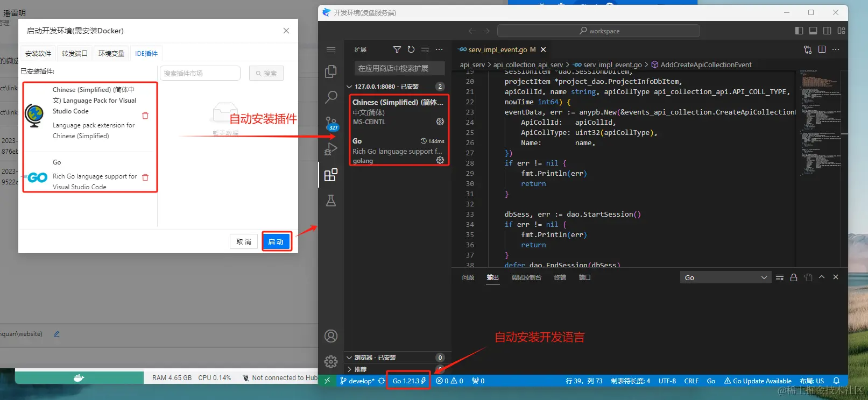Clear the output panel
This screenshot has width=868, height=400.
click(780, 277)
